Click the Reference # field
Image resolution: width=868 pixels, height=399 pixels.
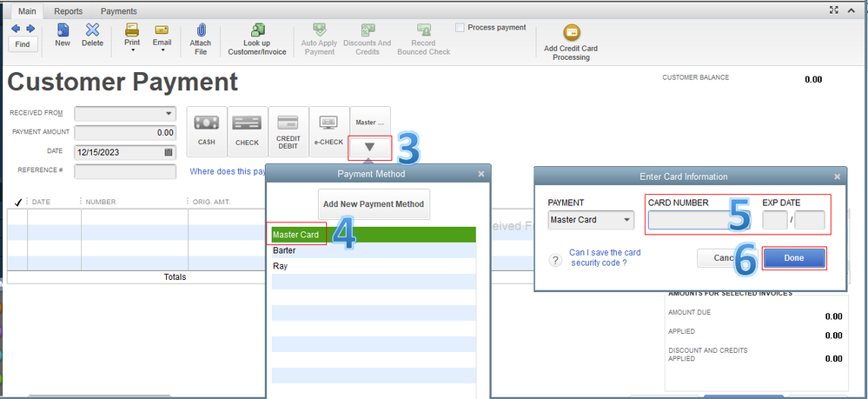pos(125,171)
